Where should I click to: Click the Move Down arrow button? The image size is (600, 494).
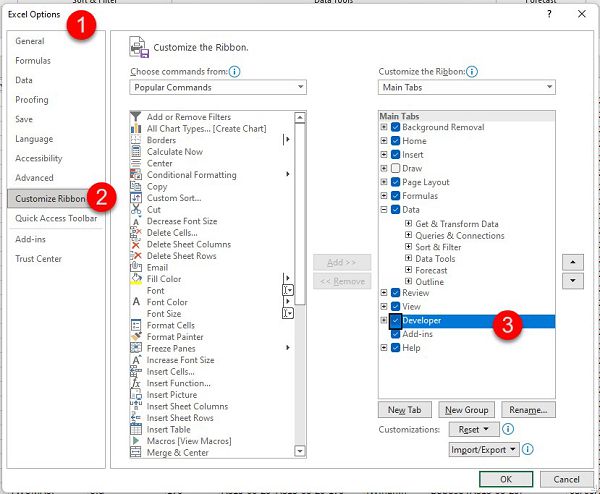tap(572, 281)
